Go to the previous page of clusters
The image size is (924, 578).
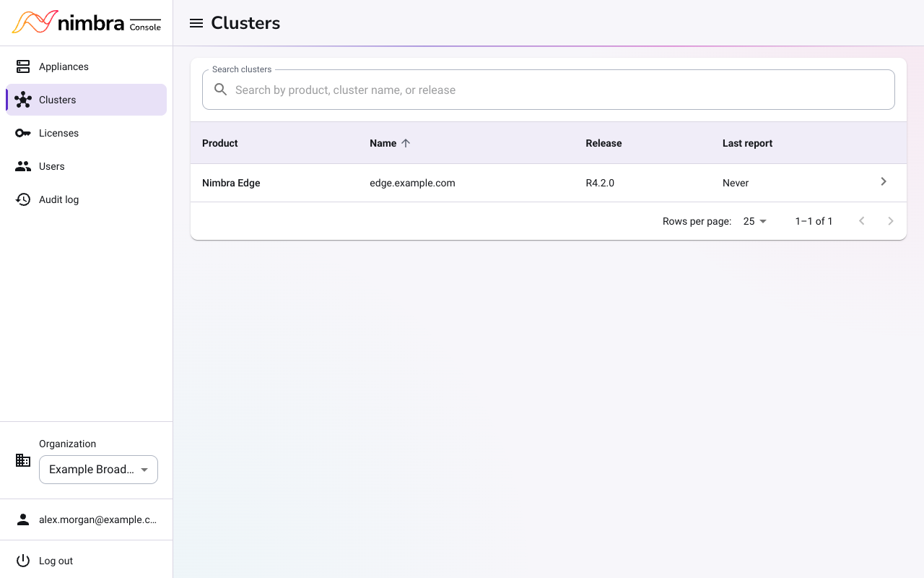click(x=862, y=221)
